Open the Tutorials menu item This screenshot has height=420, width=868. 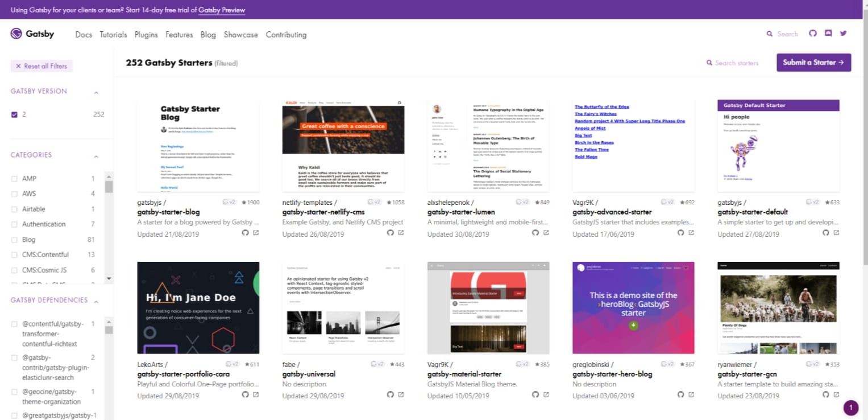(113, 35)
